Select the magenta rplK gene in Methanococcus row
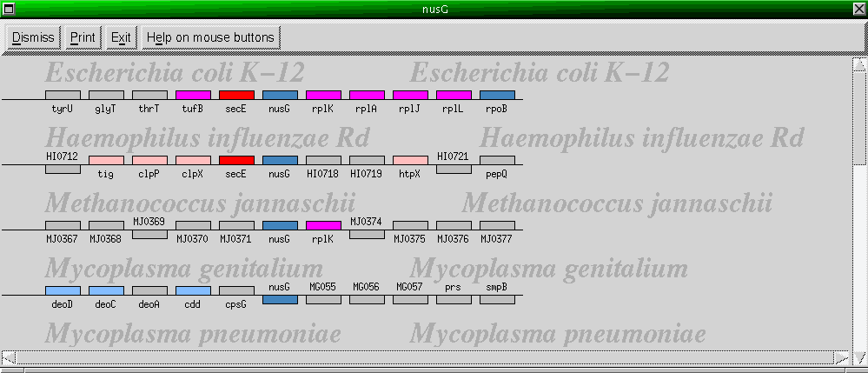The width and height of the screenshot is (868, 373). pyautogui.click(x=323, y=225)
